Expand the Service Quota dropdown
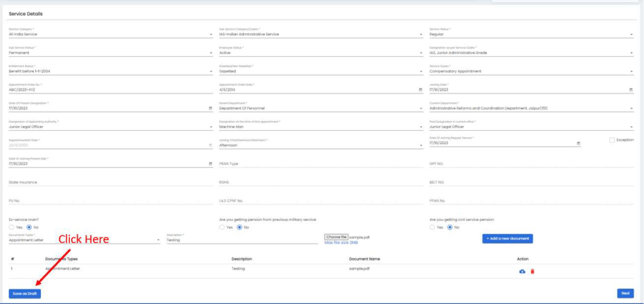644x304 pixels. click(x=531, y=72)
